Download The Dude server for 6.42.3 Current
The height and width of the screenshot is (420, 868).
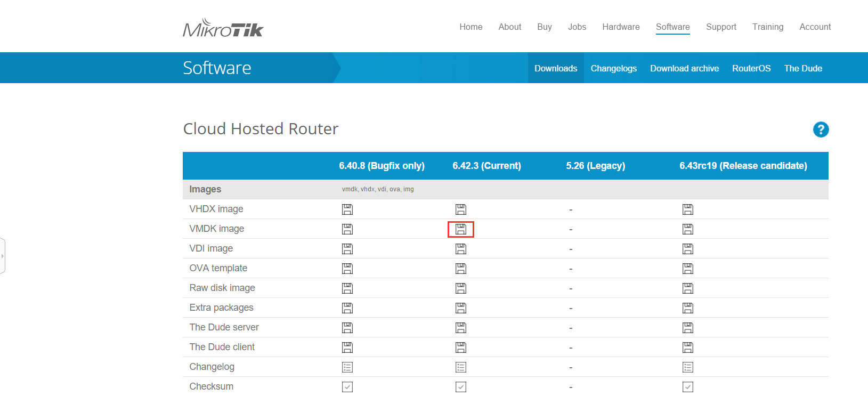pos(461,328)
